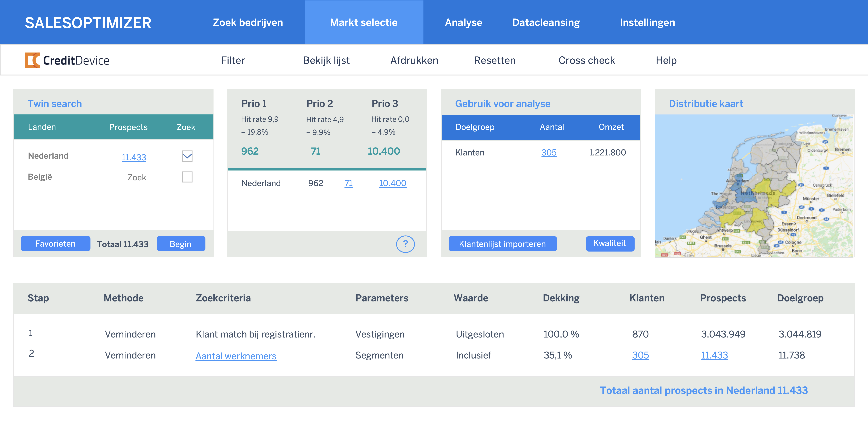Open the 11.433 prospects link for Nederland

[134, 157]
